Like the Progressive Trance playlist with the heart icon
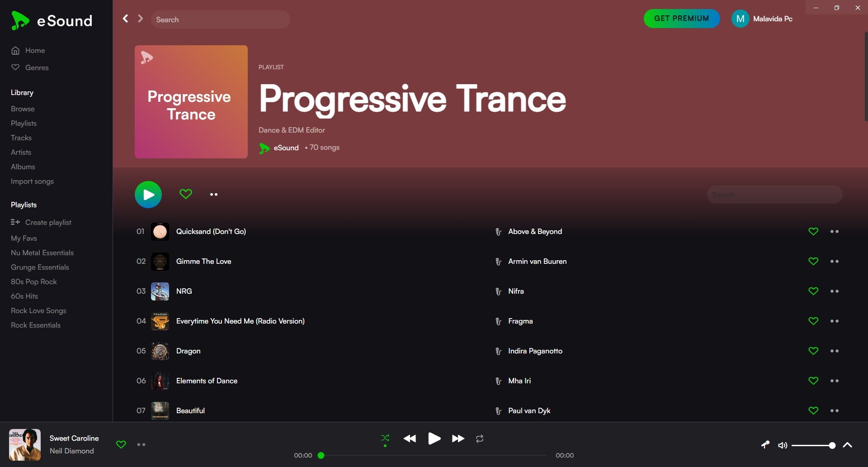The image size is (868, 467). coord(186,194)
